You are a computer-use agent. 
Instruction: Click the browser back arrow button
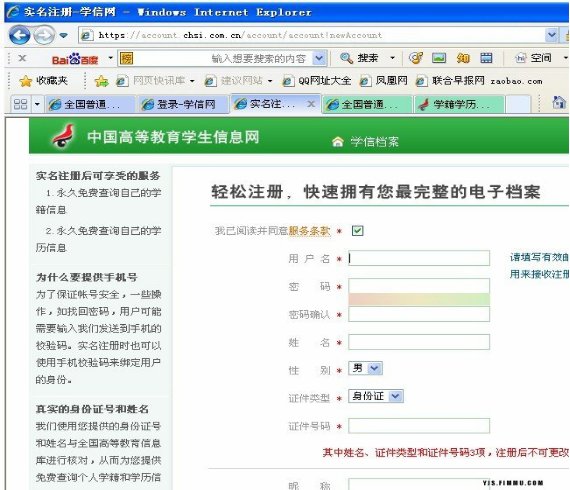pos(20,35)
